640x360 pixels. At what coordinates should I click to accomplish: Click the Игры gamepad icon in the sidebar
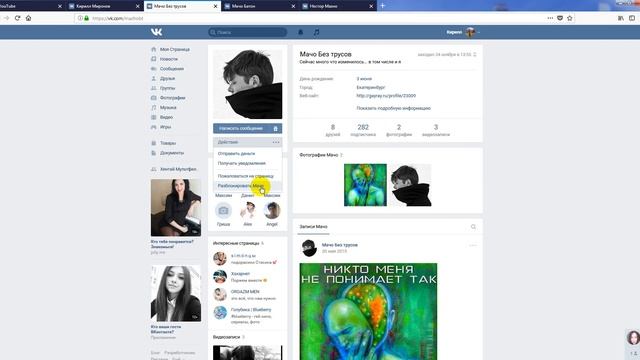tap(153, 127)
